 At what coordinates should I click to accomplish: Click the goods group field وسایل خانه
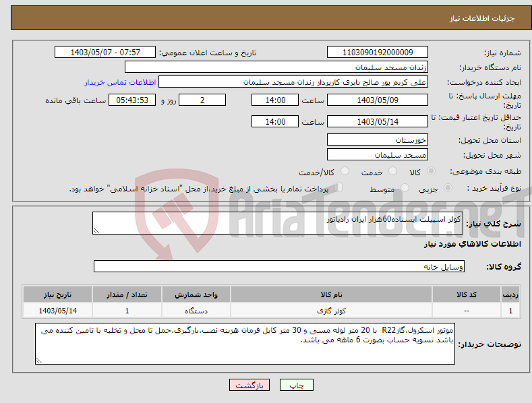click(x=279, y=267)
